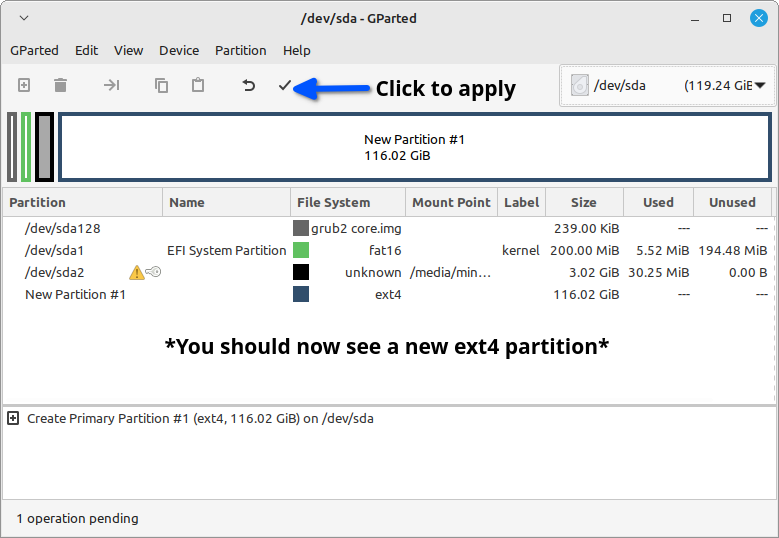This screenshot has height=538, width=779.
Task: Click the Resize/Move toolbar icon
Action: click(x=111, y=85)
